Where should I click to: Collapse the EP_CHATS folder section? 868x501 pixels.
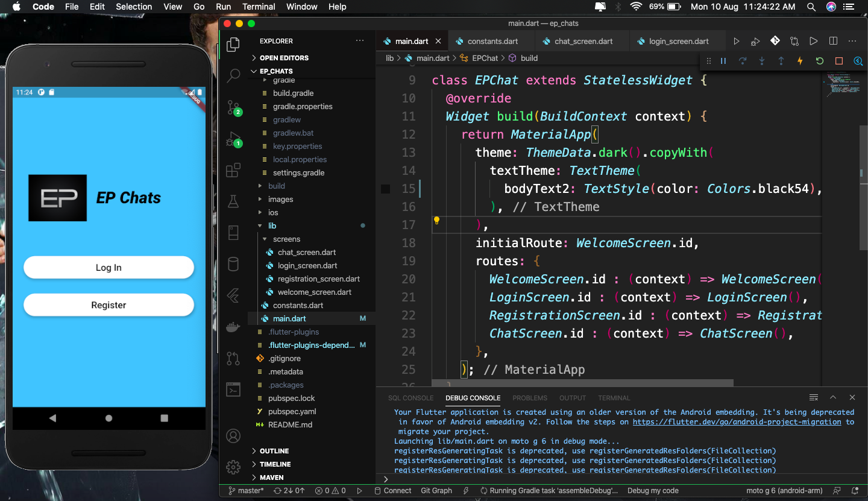click(x=275, y=71)
